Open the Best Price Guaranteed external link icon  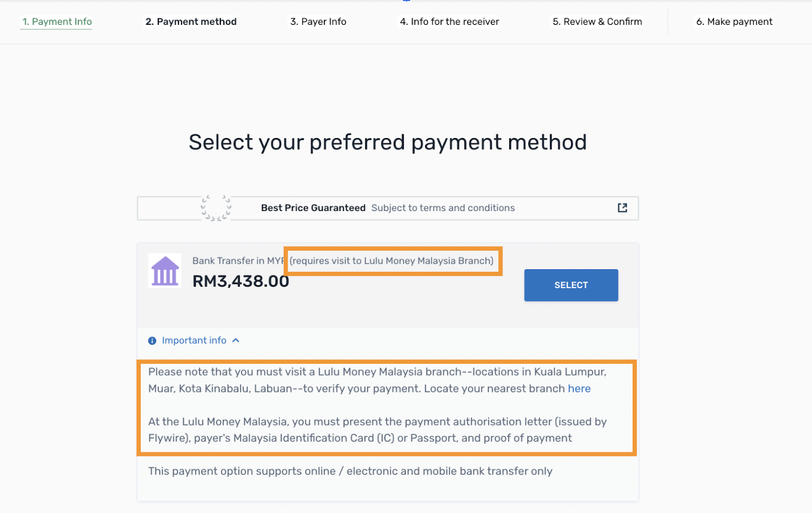click(622, 208)
